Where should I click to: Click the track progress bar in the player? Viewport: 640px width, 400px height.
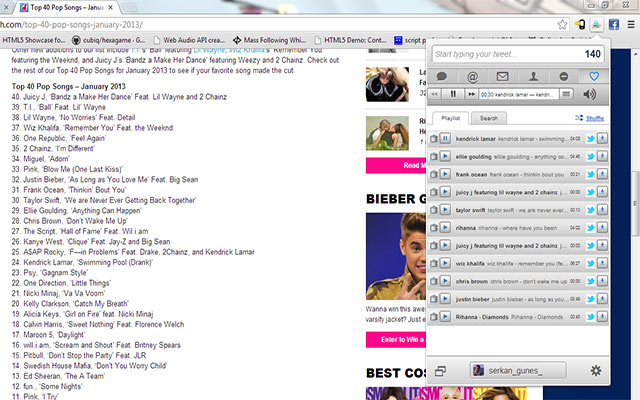pos(518,94)
